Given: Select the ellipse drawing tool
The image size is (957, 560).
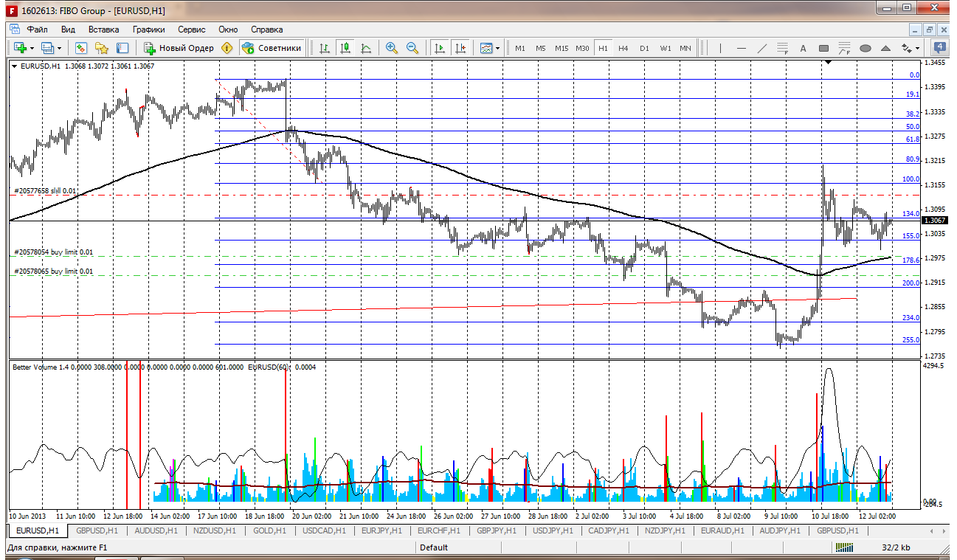Looking at the screenshot, I should click(x=866, y=48).
